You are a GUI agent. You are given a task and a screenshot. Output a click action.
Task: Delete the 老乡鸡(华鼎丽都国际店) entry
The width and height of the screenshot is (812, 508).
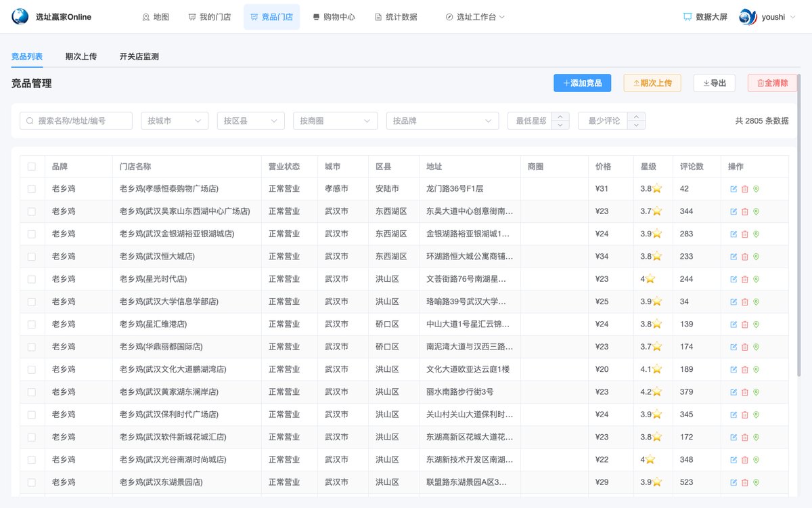pos(745,347)
